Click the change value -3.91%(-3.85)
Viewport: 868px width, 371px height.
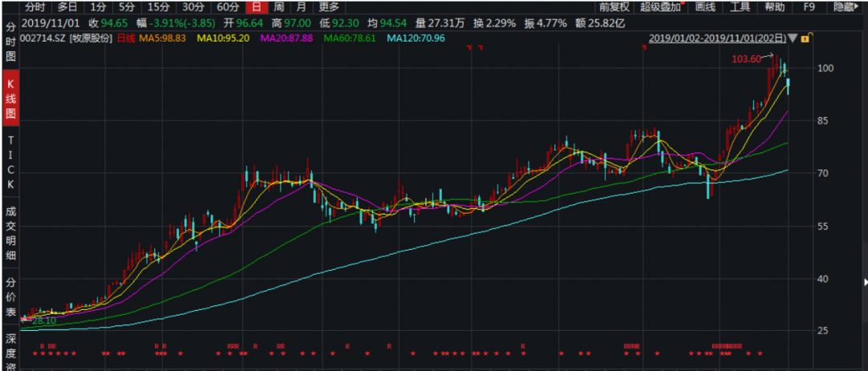click(x=181, y=23)
